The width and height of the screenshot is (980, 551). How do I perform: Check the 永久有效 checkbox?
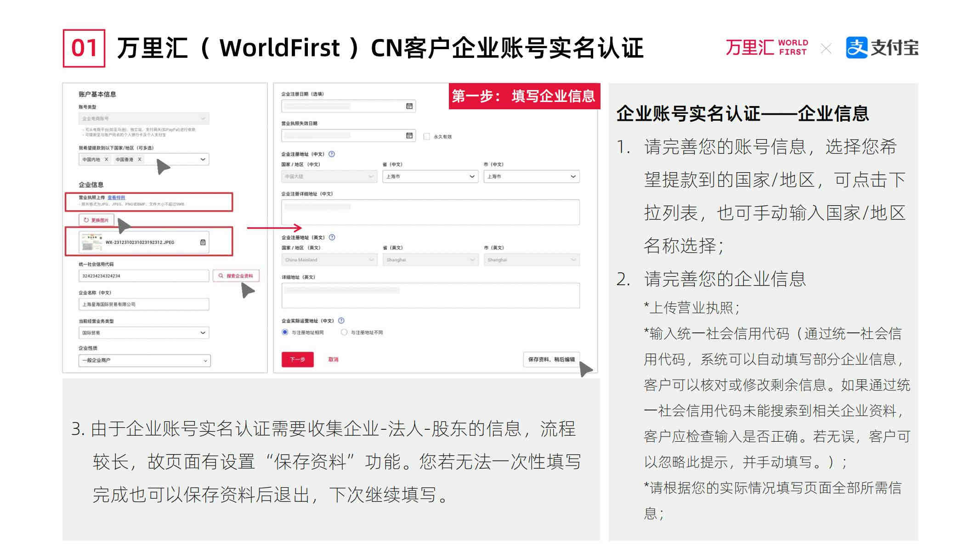(x=426, y=136)
